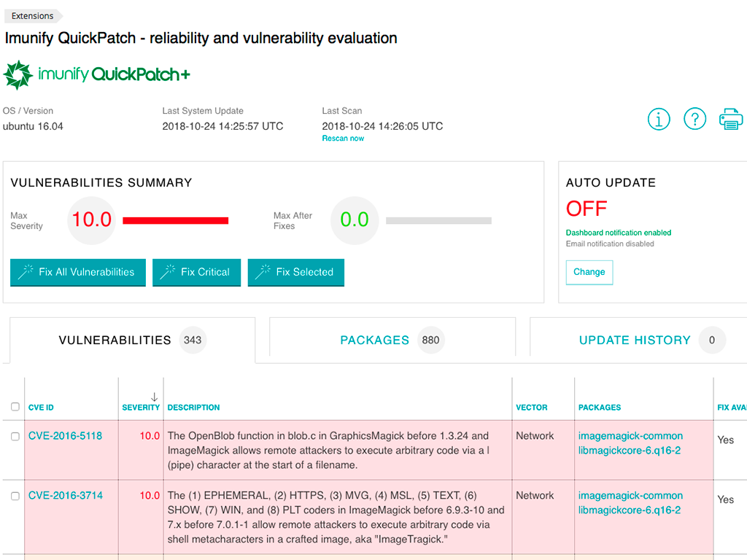Click the Vulnerabilities Summary heading

[x=101, y=183]
